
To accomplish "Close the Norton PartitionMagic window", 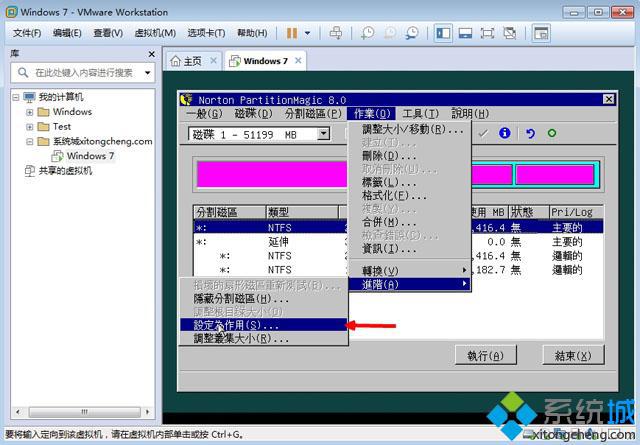I will (x=608, y=99).
